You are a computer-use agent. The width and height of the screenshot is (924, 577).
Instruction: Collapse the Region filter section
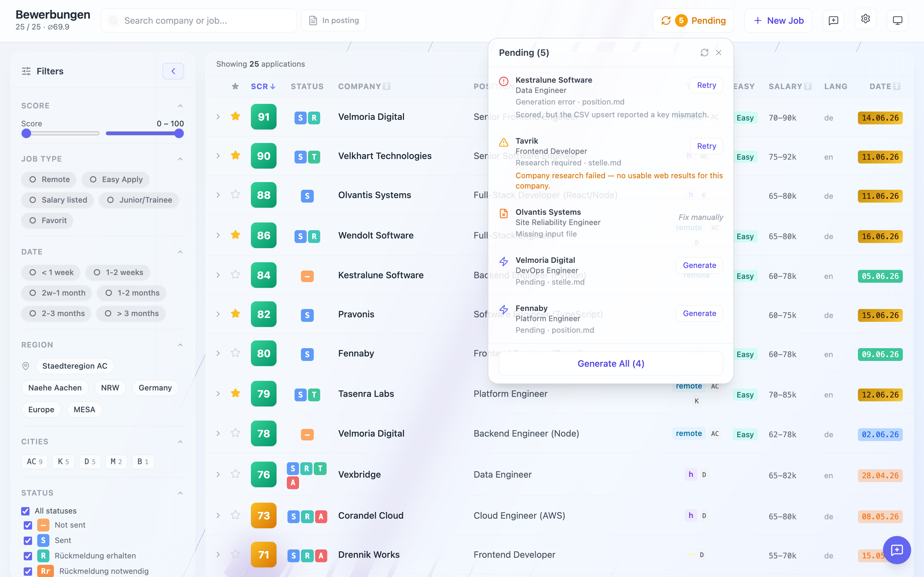(180, 345)
